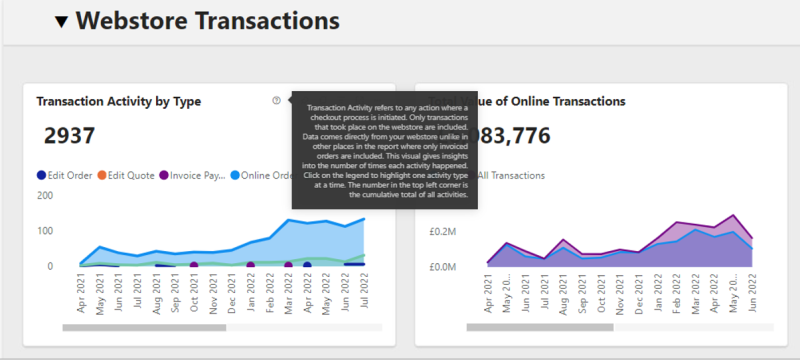Viewport: 800px width, 360px height.
Task: Click the purple Oct 2021 data marker
Action: coord(194,265)
